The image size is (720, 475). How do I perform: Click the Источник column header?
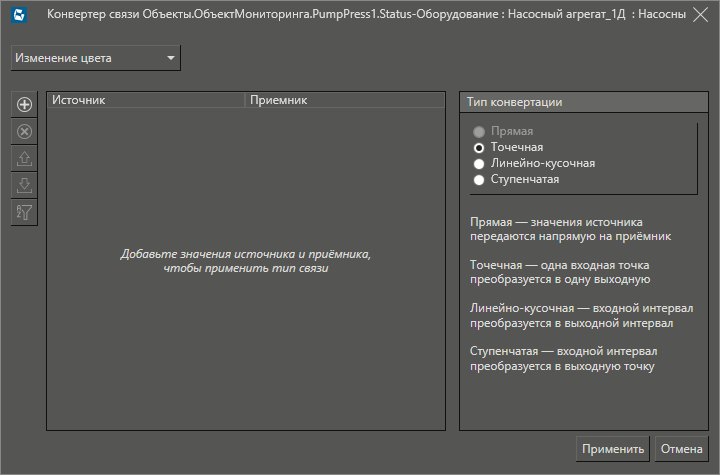145,100
